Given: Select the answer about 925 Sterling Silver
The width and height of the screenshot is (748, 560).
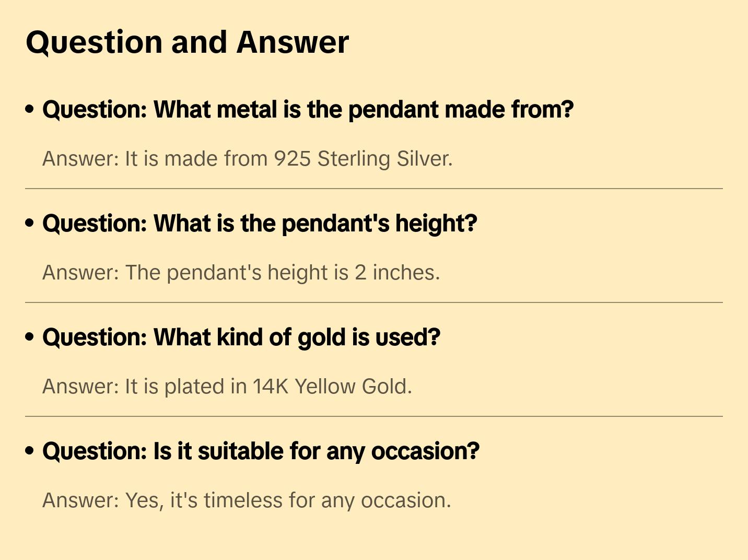Looking at the screenshot, I should (247, 159).
